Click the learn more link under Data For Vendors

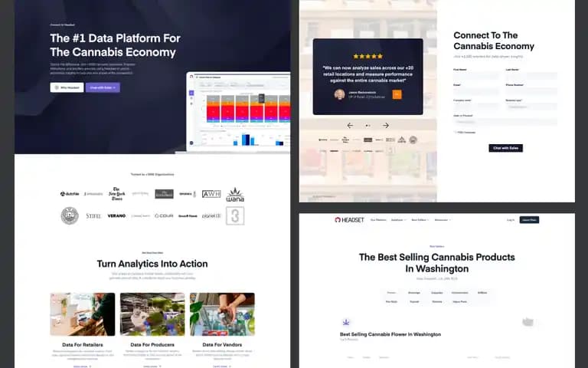[221, 366]
